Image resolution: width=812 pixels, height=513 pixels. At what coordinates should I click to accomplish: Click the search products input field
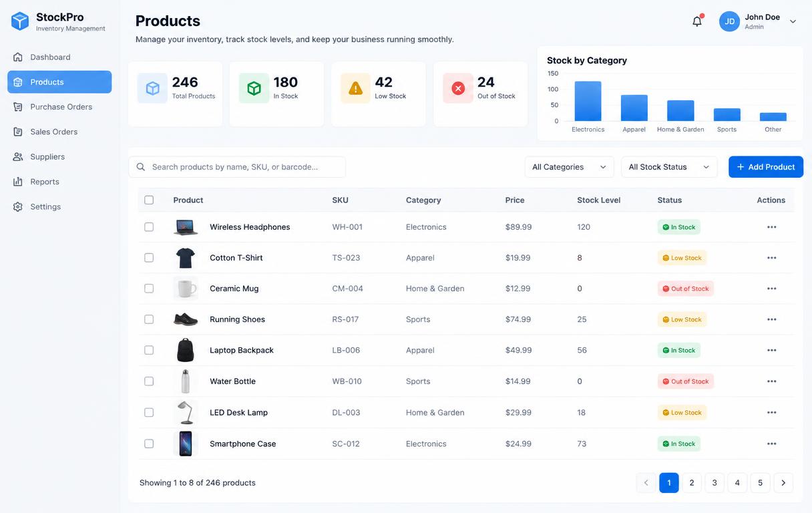pos(237,167)
